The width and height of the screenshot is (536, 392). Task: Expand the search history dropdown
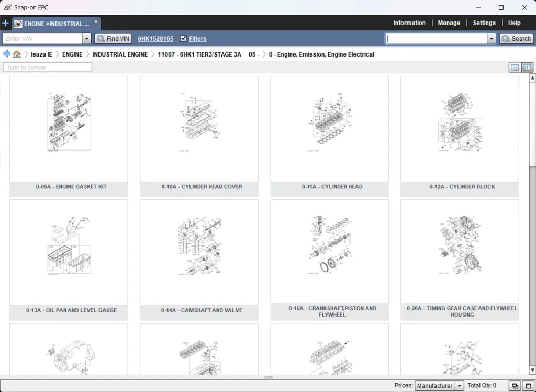point(492,39)
